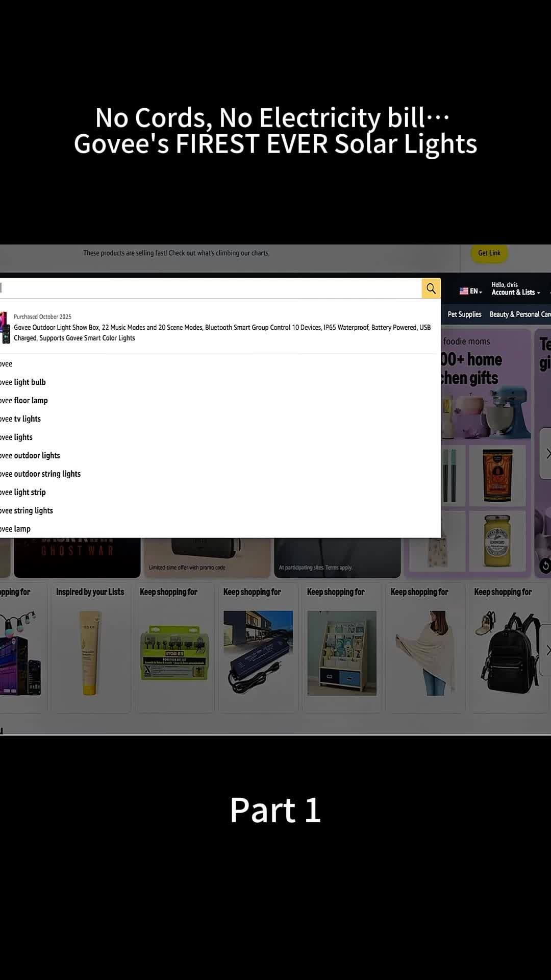Open the kids bookshelf product thumbnail

(x=342, y=653)
